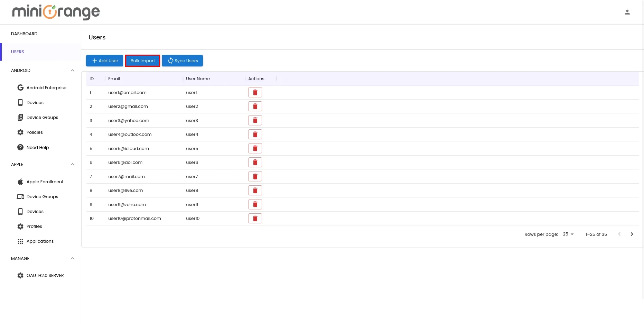Image resolution: width=644 pixels, height=324 pixels.
Task: Navigate to DASHBOARD
Action: (24, 34)
